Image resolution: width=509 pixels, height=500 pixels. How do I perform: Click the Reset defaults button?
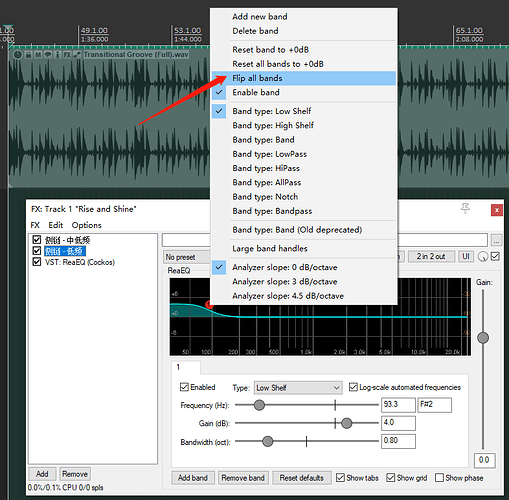coord(302,478)
